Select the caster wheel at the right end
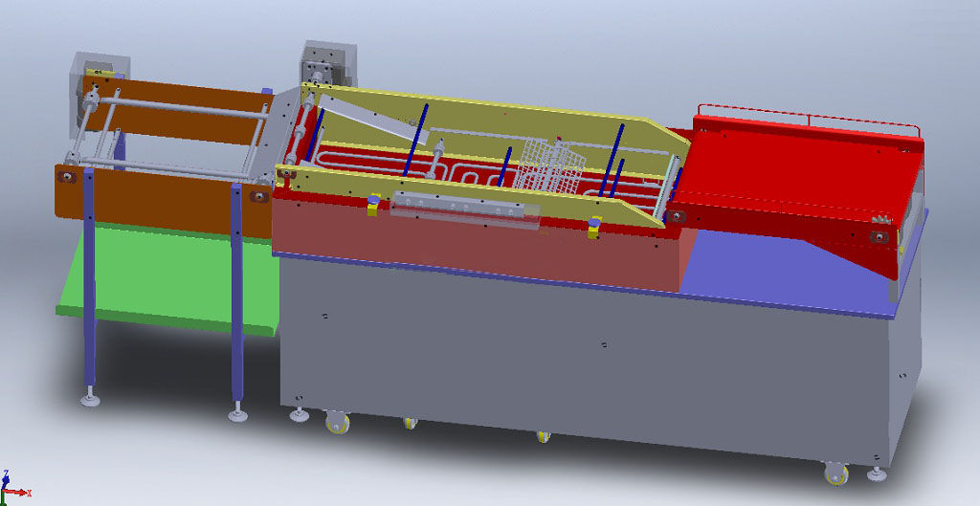Viewport: 980px width, 506px height. point(835,473)
